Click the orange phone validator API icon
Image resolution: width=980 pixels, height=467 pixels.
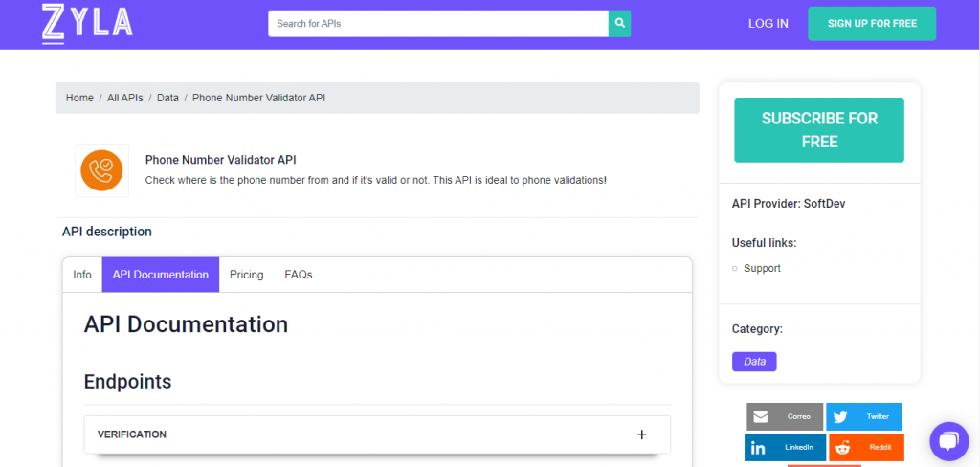click(x=101, y=170)
